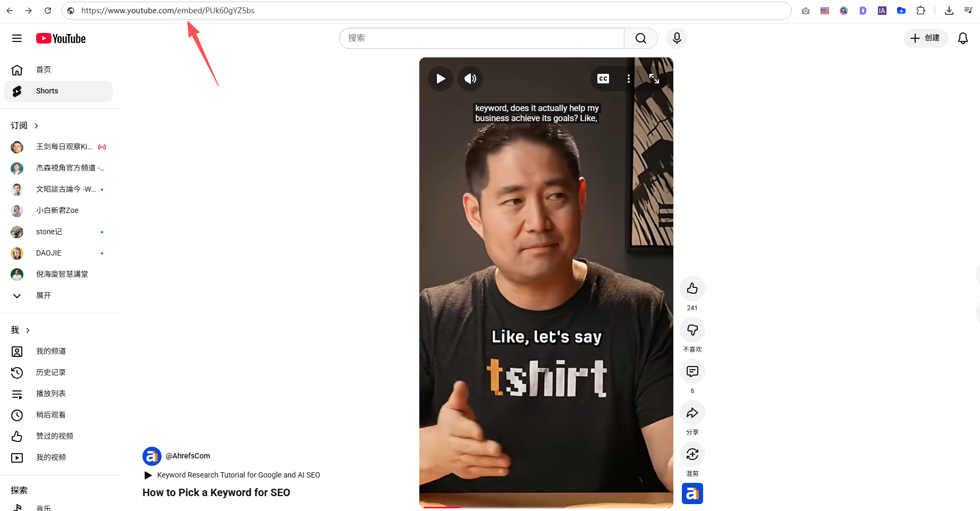Open channel 杰森視角官方頻道
The image size is (980, 511).
[x=58, y=168]
